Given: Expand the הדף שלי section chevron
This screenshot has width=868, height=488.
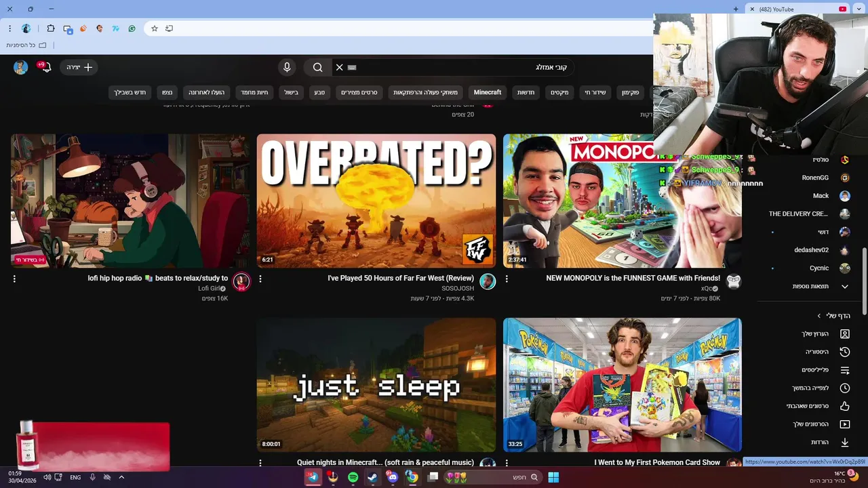Looking at the screenshot, I should (x=819, y=316).
